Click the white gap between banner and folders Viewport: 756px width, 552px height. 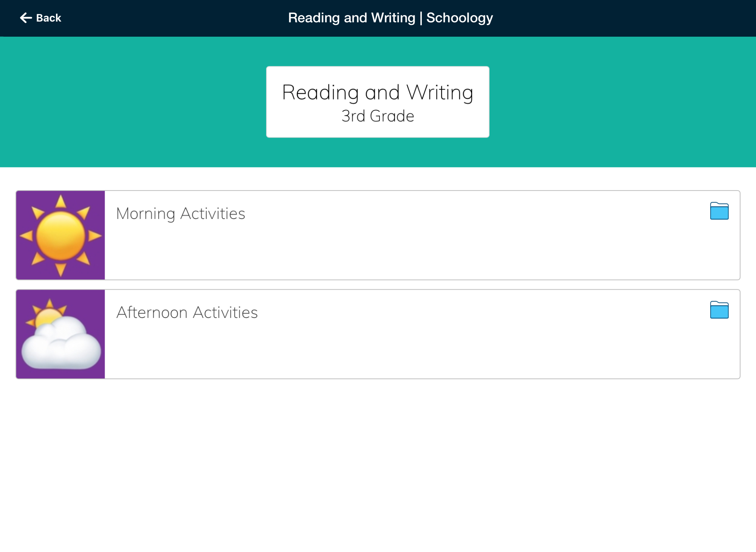coord(378,179)
